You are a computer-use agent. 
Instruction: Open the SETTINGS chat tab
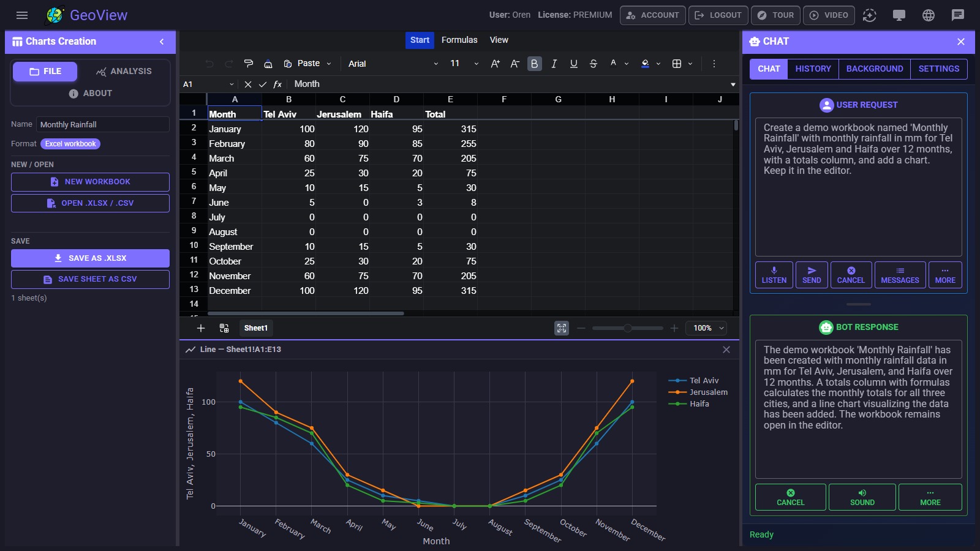pyautogui.click(x=939, y=69)
